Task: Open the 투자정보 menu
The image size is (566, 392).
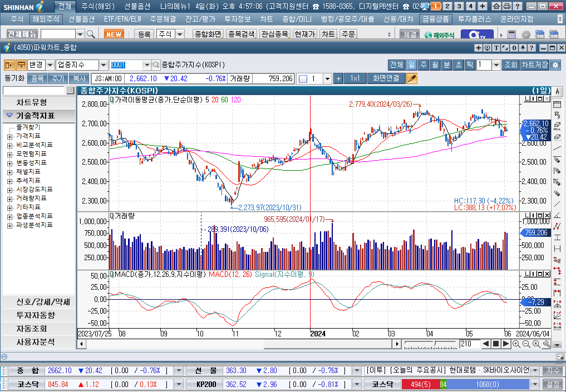Action: pos(238,19)
